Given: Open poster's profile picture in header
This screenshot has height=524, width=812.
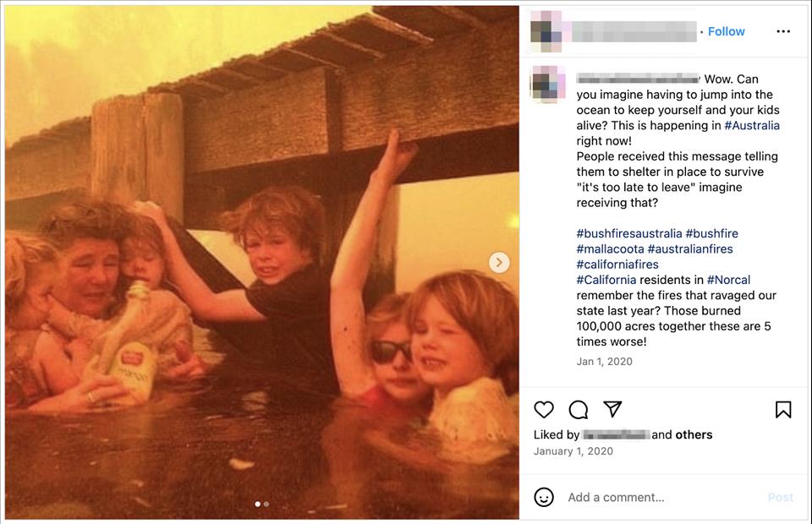Looking at the screenshot, I should tap(546, 31).
